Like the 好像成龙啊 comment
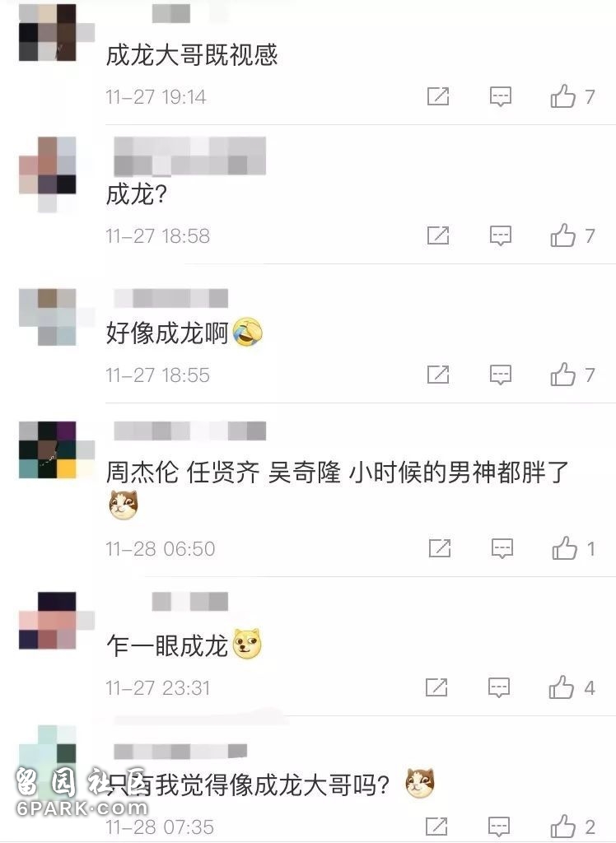This screenshot has height=843, width=616. [562, 375]
